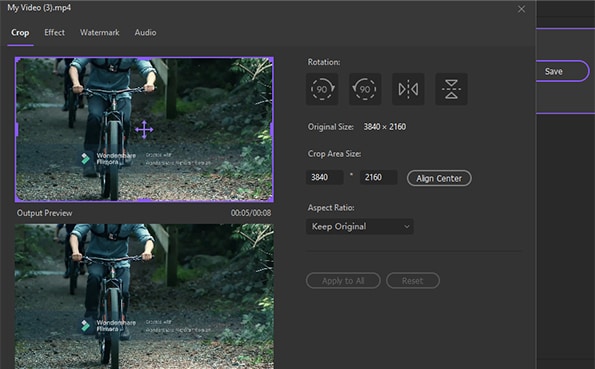Viewport: 595px width, 369px height.
Task: Close the My Video (3).mp4 dialog
Action: coord(521,9)
